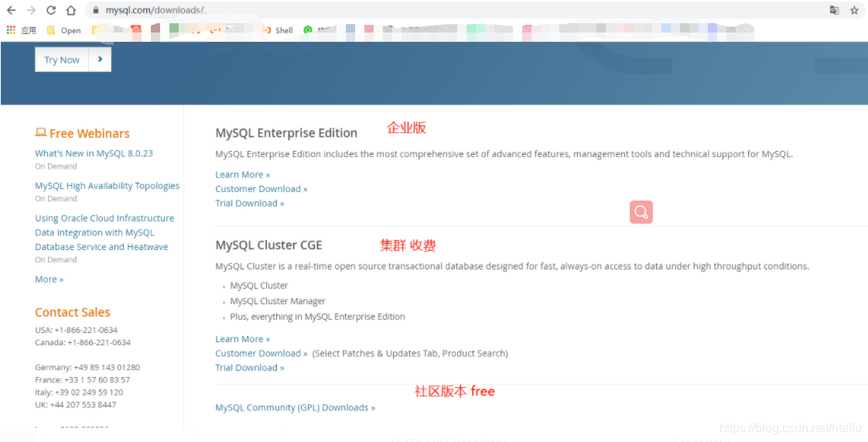Click the MySQL Cluster bullet item
The width and height of the screenshot is (868, 442).
[259, 286]
